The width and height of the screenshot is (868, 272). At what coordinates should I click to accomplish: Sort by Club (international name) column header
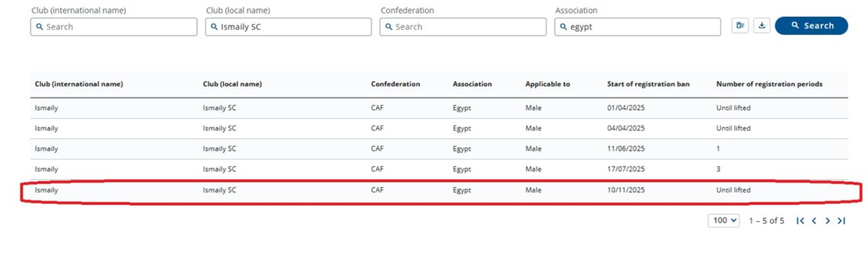(x=79, y=84)
